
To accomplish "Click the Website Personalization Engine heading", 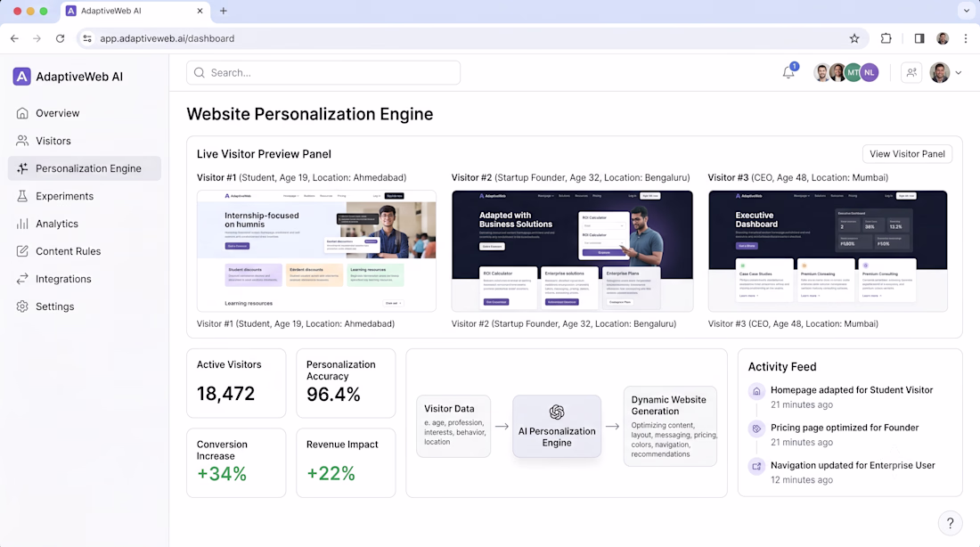I will [309, 114].
